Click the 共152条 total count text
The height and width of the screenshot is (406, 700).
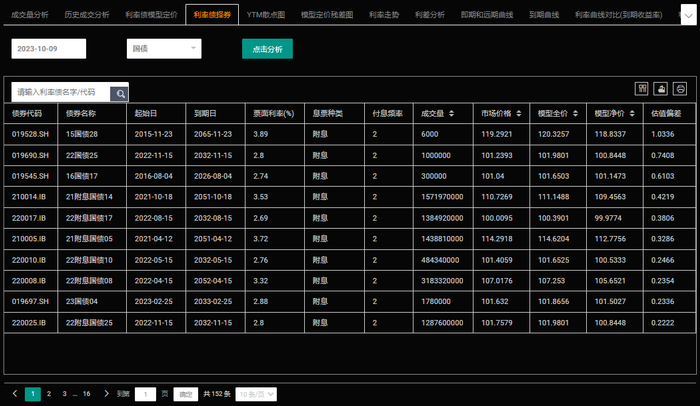(x=217, y=394)
